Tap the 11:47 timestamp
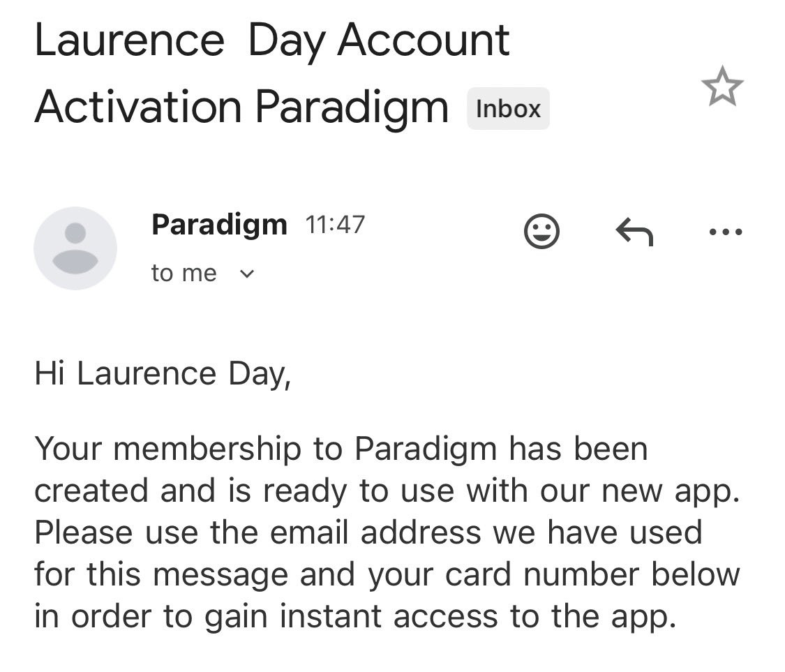This screenshot has width=785, height=672. 335,224
